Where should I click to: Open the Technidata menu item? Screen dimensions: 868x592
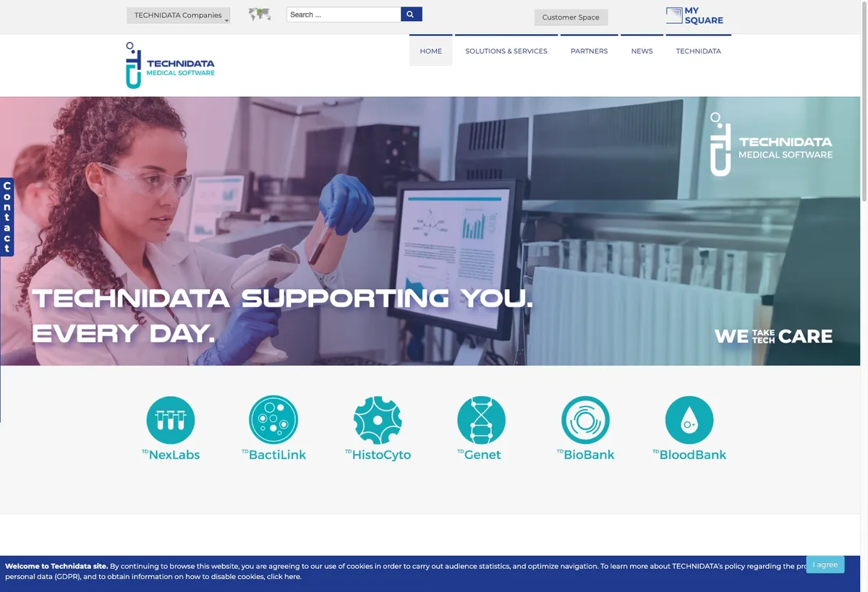[698, 51]
